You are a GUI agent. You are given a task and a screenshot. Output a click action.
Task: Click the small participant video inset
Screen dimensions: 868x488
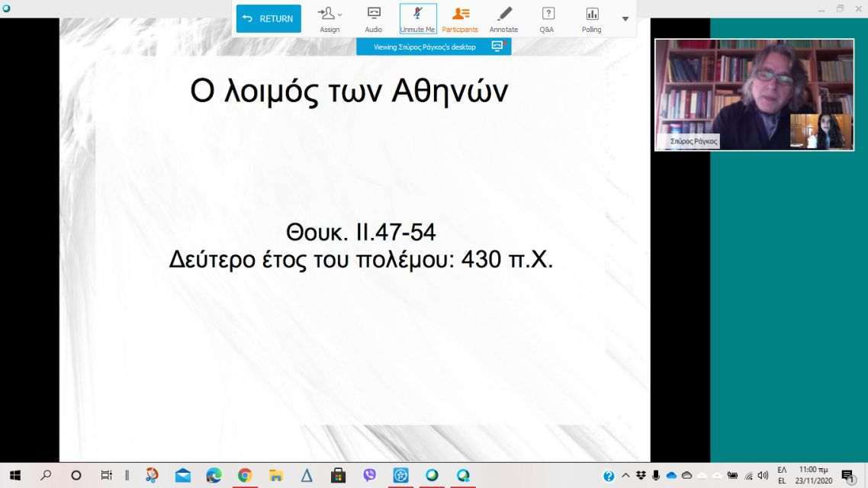[x=821, y=131]
